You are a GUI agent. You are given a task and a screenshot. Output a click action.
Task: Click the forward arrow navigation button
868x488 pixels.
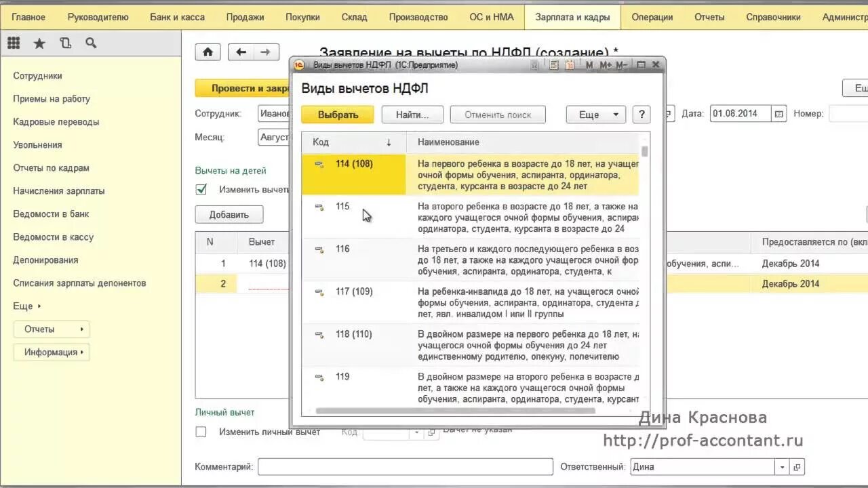[x=266, y=52]
